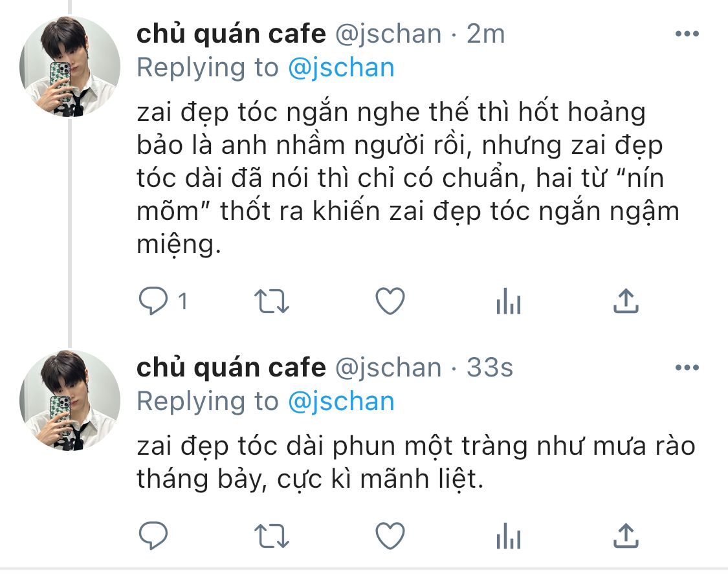
Task: Like the second tweet with heart icon
Action: click(390, 536)
